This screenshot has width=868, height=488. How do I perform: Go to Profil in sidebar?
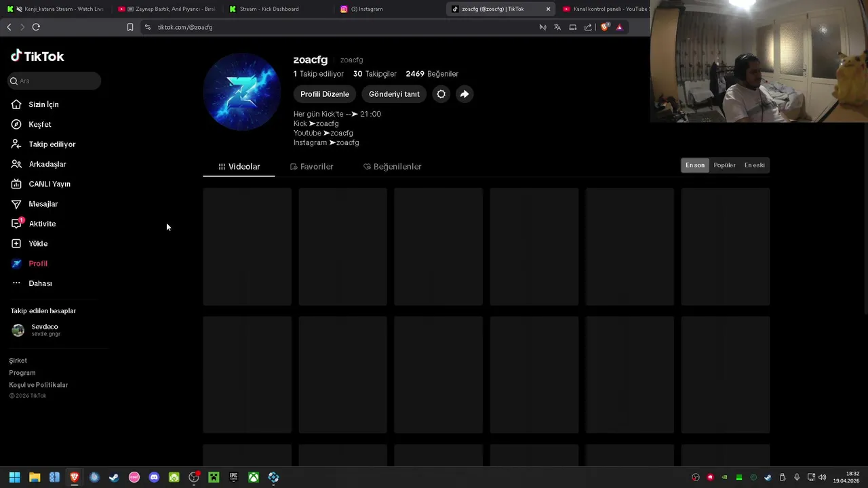pyautogui.click(x=29, y=264)
